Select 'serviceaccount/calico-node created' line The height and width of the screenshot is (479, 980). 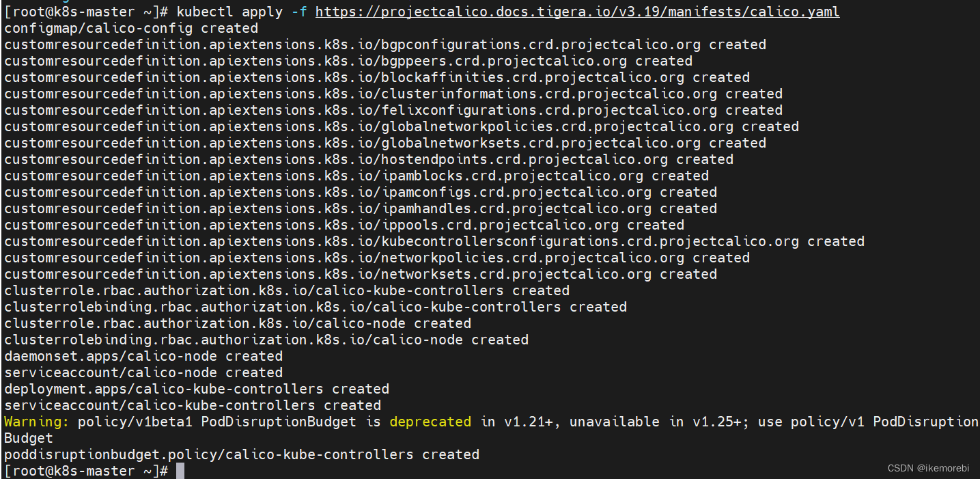point(143,372)
